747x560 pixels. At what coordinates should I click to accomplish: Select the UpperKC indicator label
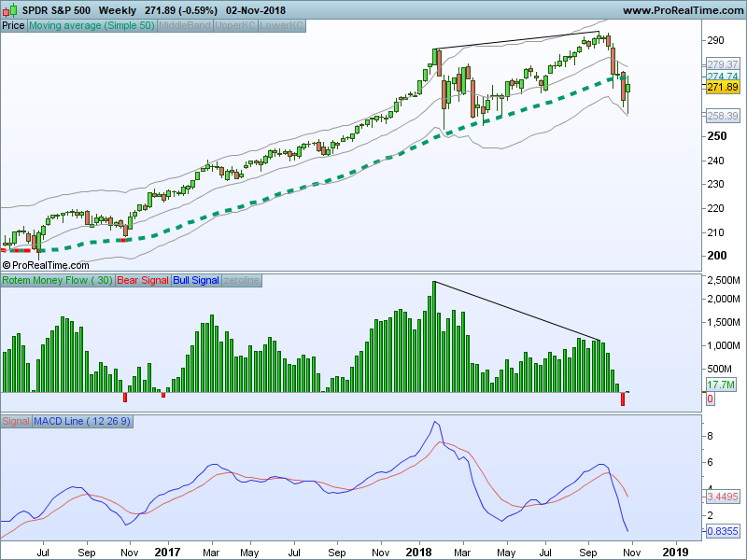click(235, 26)
